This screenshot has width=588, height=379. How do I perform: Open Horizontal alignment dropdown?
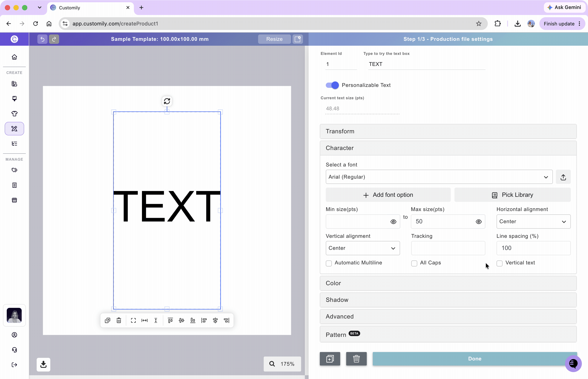[x=533, y=222]
